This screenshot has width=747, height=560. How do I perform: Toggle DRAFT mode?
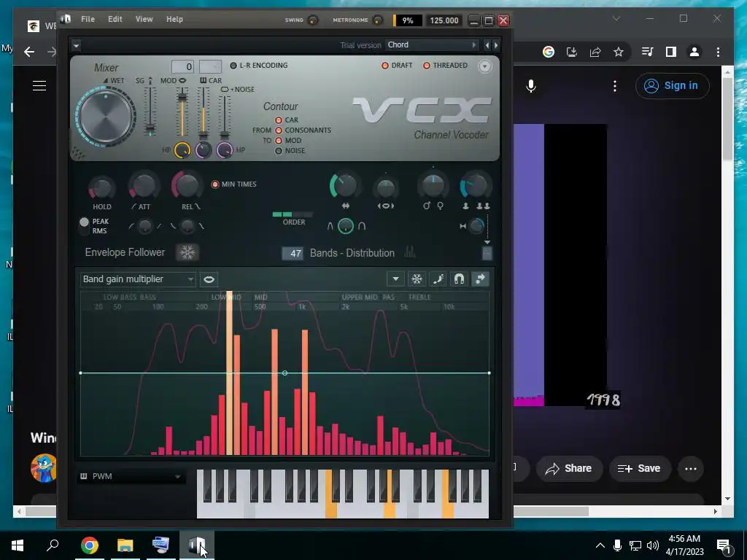tap(397, 65)
